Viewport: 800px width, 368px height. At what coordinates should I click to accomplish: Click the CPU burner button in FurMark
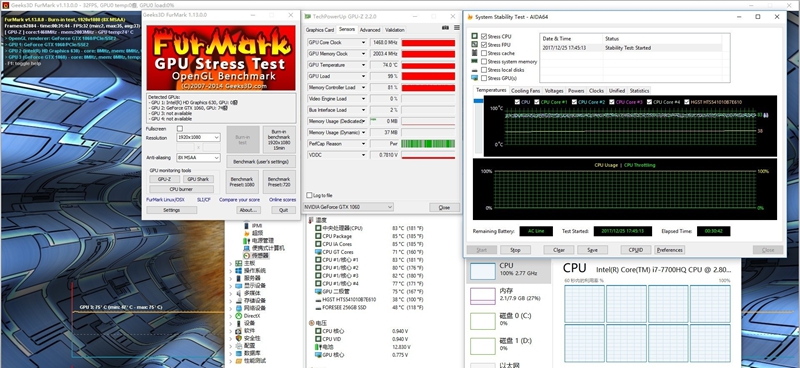point(181,189)
